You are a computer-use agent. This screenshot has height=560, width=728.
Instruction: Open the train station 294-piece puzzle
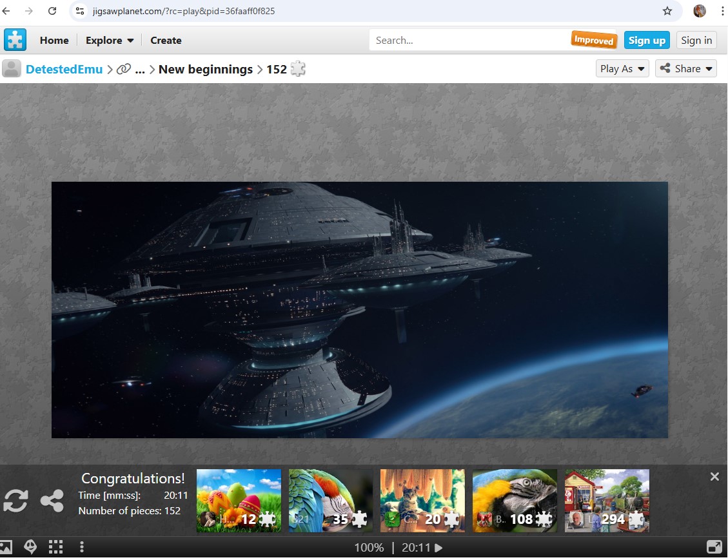pyautogui.click(x=607, y=501)
